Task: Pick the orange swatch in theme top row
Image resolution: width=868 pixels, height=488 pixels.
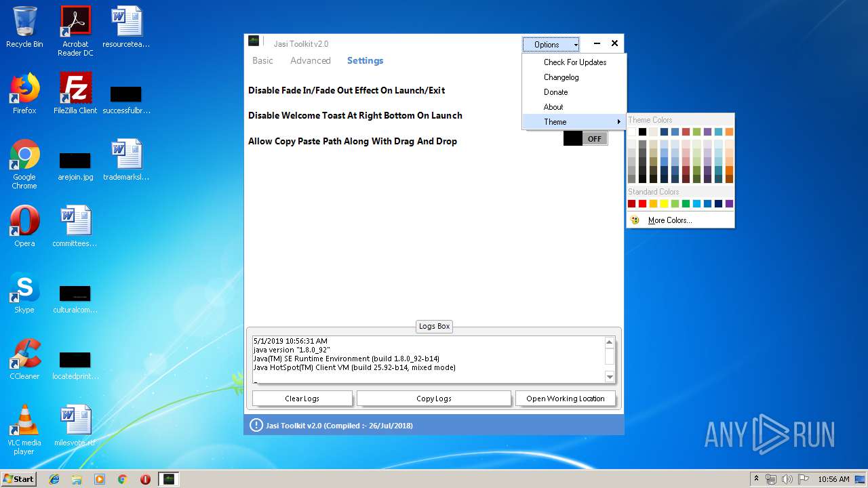Action: point(729,131)
